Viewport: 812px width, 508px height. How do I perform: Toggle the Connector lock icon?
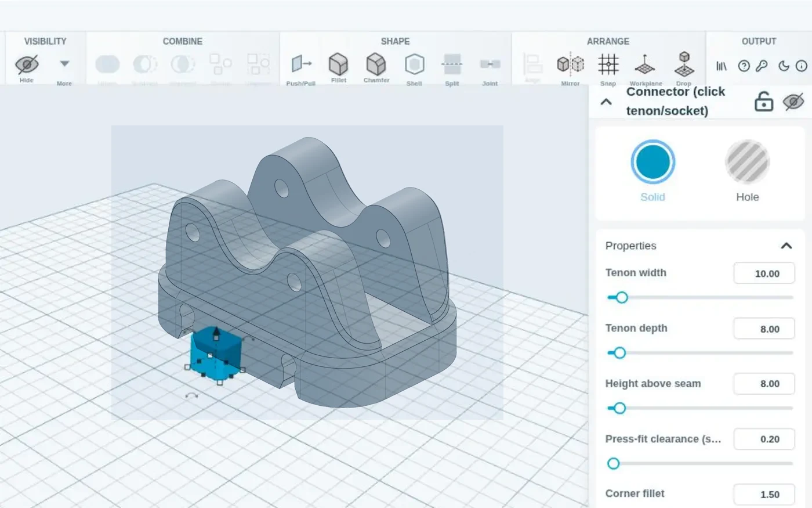pos(764,102)
